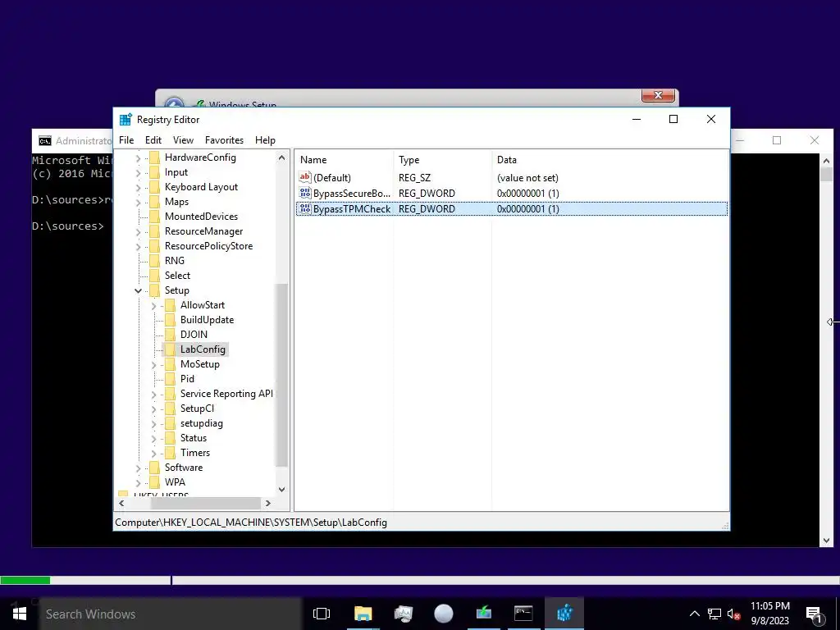Select the RNG folder icon
Screen dimensions: 840x630
pos(155,261)
